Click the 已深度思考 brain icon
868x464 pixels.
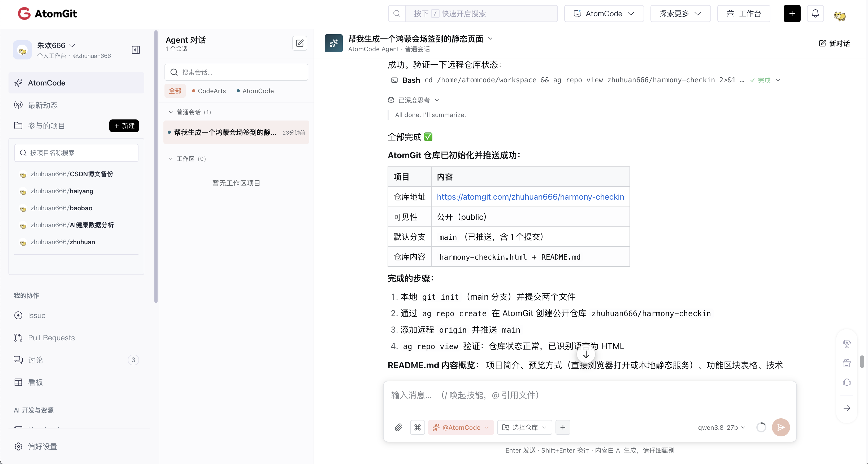click(x=391, y=100)
